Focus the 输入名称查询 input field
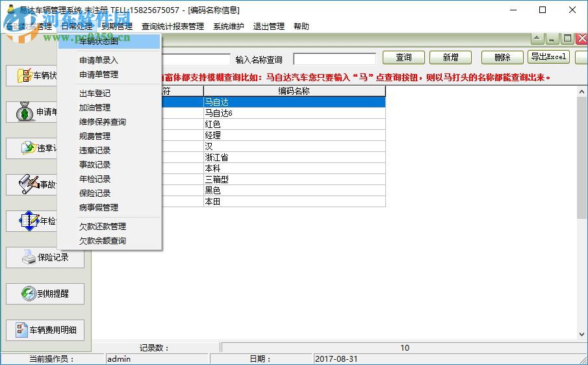Viewport: 588px width, 365px height. coord(335,59)
